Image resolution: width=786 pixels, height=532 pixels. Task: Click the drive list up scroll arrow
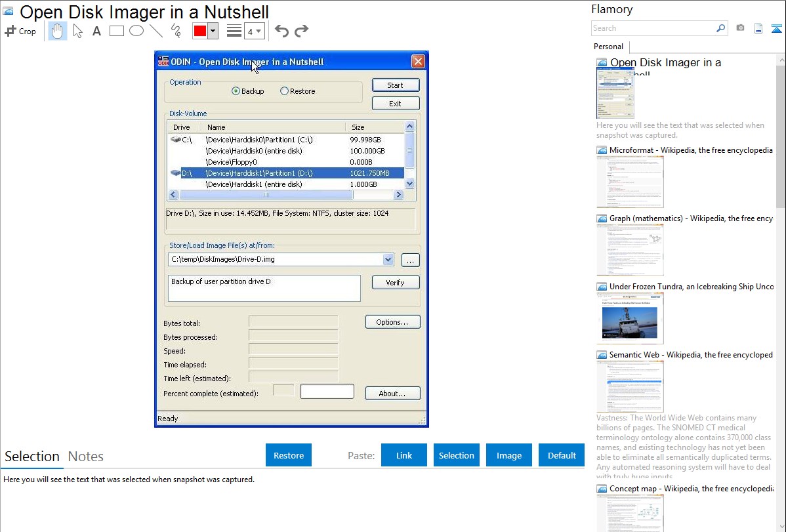click(409, 127)
